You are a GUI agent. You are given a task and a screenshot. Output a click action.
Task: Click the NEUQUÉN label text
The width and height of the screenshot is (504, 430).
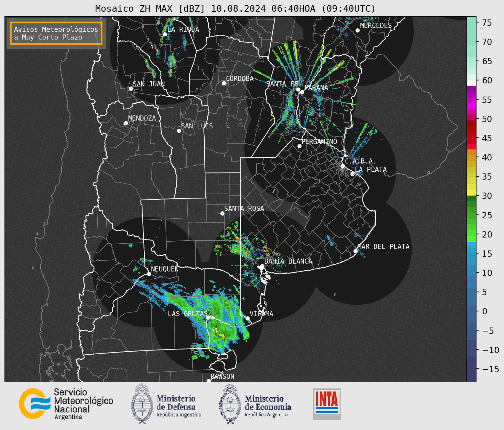coord(165,269)
